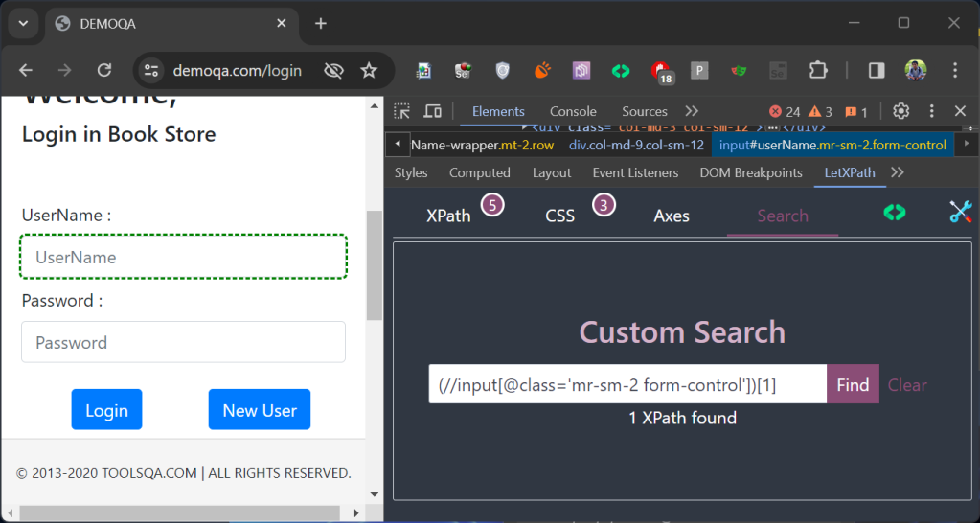Switch to the Console tab

(573, 111)
